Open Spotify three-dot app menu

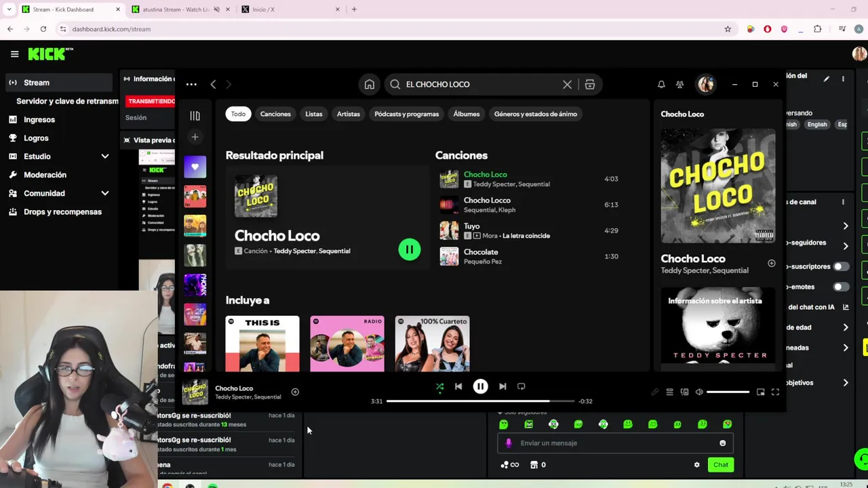[x=191, y=84]
